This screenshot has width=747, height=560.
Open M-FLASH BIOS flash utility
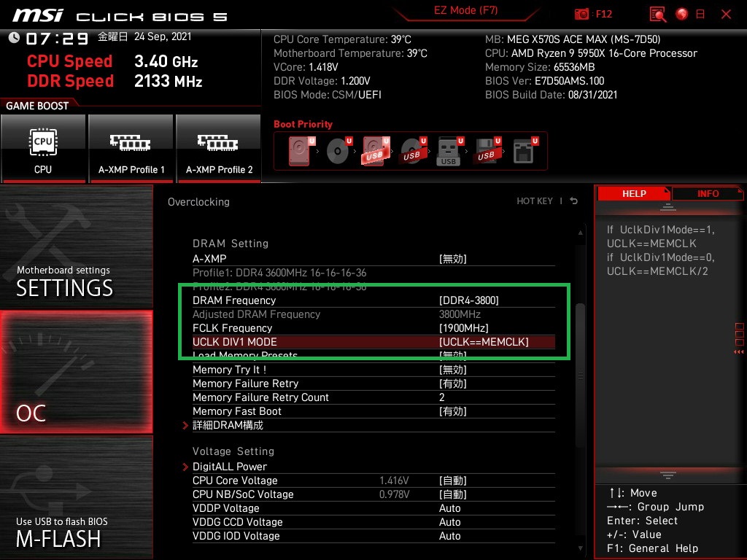[x=76, y=497]
